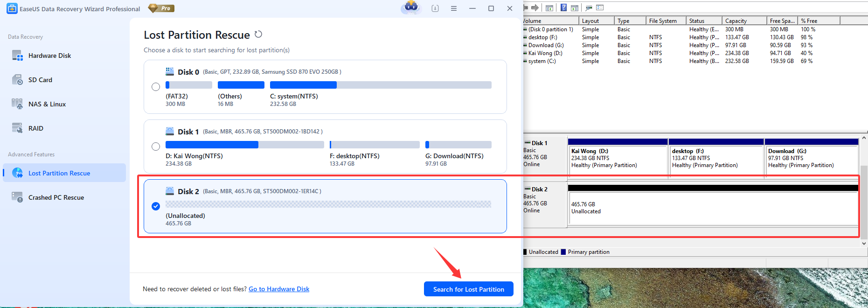Click Search for Lost Partition button
The width and height of the screenshot is (868, 308).
(468, 289)
